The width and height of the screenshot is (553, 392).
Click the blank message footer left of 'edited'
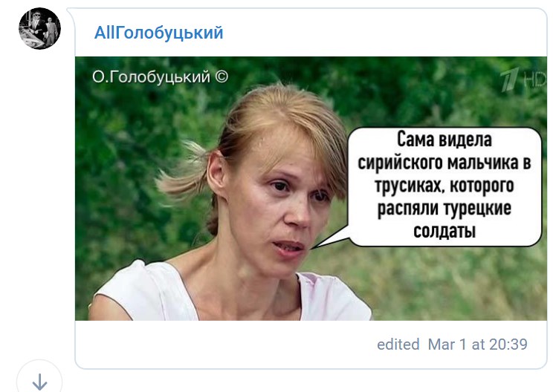click(226, 344)
